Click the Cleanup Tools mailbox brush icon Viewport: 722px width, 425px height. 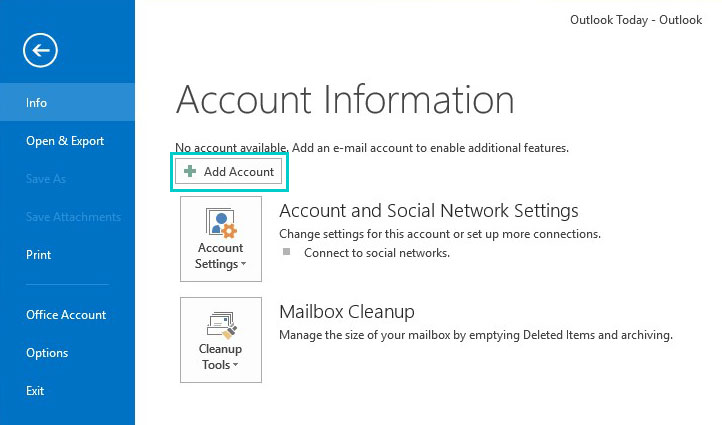[x=221, y=325]
